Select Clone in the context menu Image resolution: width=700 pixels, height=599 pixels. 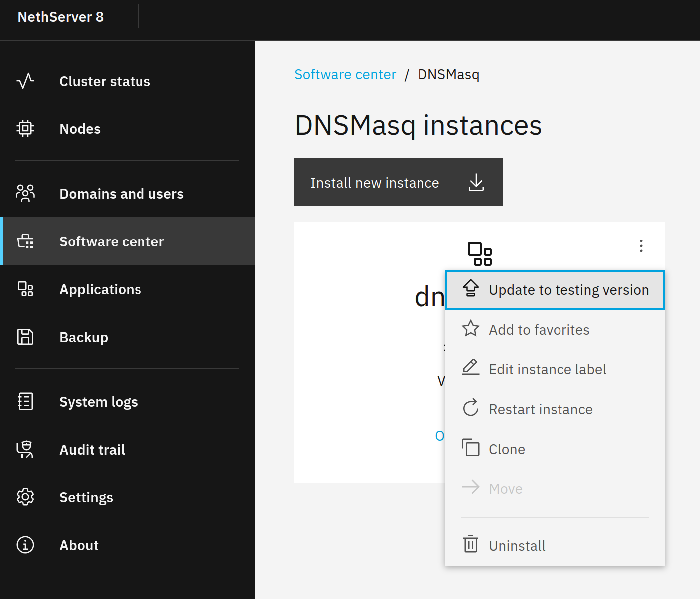pyautogui.click(x=507, y=449)
